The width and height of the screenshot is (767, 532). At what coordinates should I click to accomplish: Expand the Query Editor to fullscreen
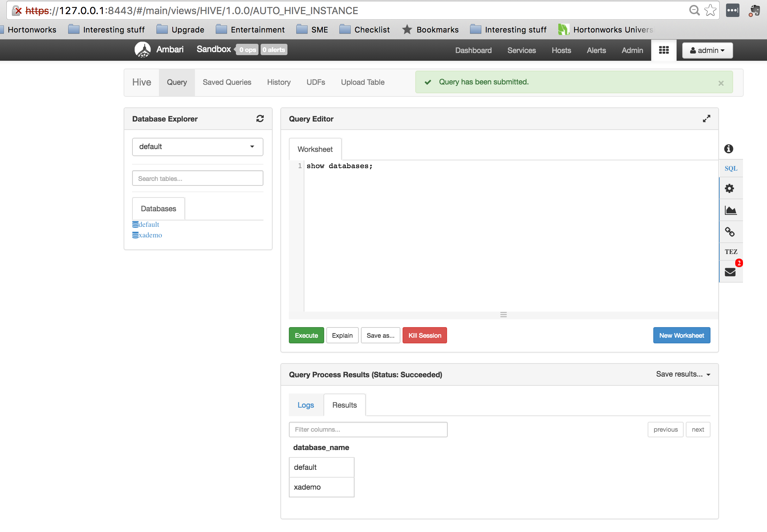point(706,119)
